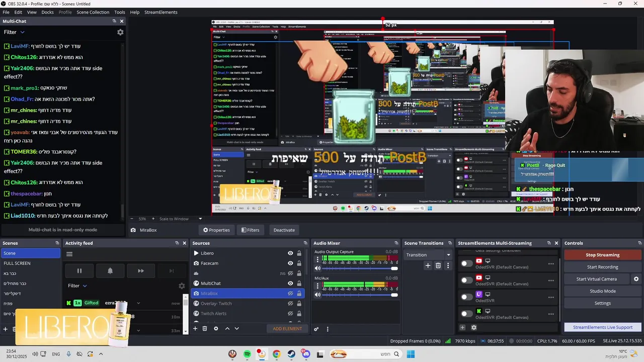Remove selected source with the trash icon

pyautogui.click(x=205, y=329)
